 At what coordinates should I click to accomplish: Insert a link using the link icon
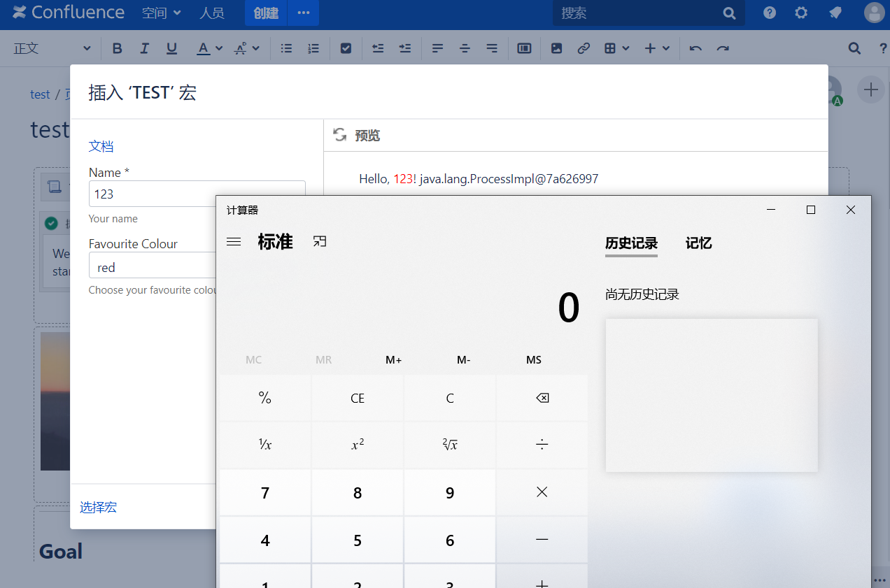pos(583,48)
